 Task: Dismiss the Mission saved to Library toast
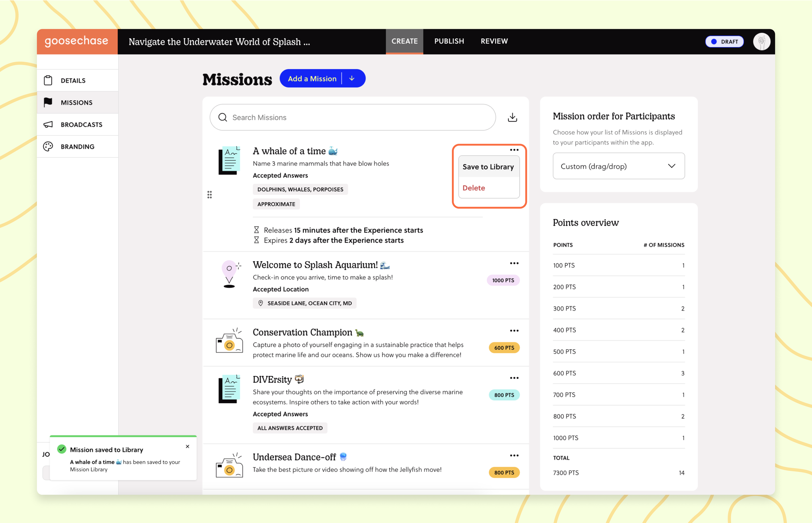pos(188,446)
